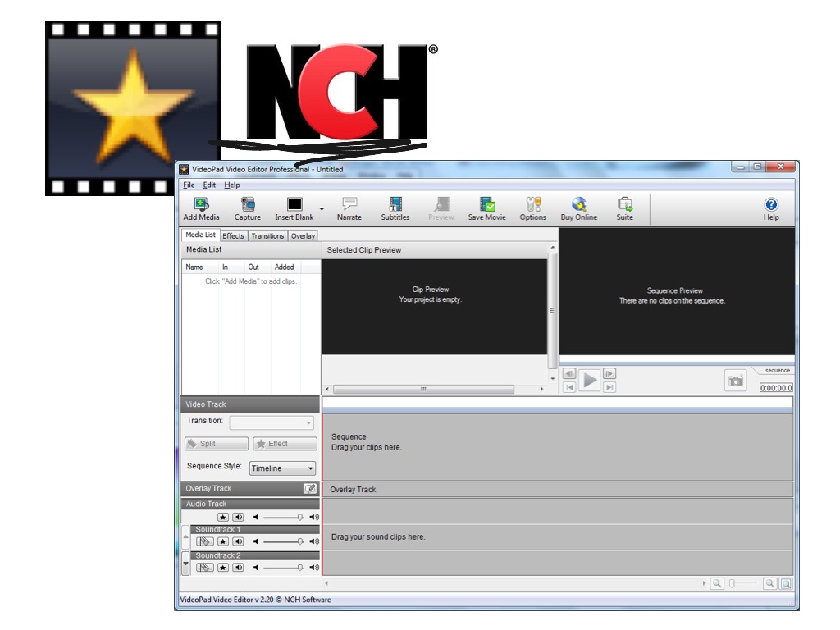Image resolution: width=840 pixels, height=630 pixels.
Task: Open the Sequence Style Timeline dropdown
Action: pos(282,468)
